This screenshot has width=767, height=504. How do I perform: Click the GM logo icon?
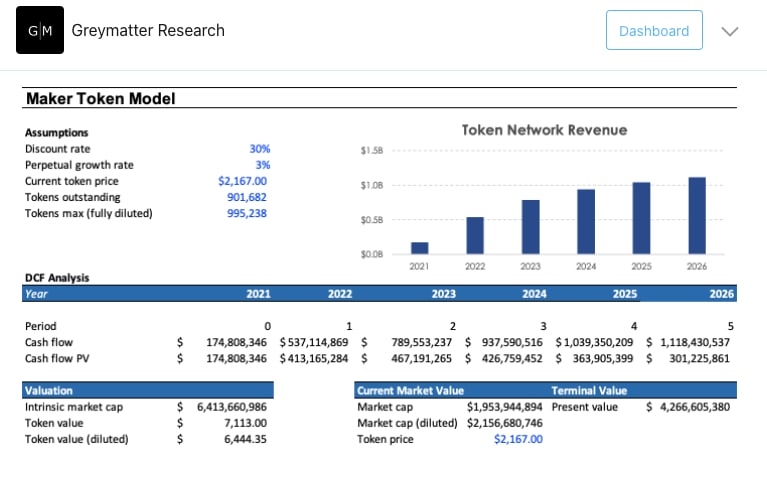(x=40, y=30)
